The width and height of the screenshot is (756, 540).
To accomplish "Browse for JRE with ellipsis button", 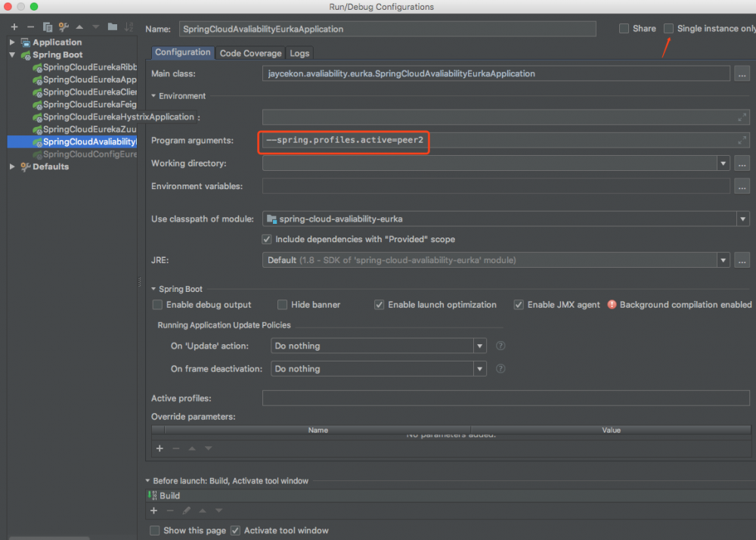I will point(742,260).
